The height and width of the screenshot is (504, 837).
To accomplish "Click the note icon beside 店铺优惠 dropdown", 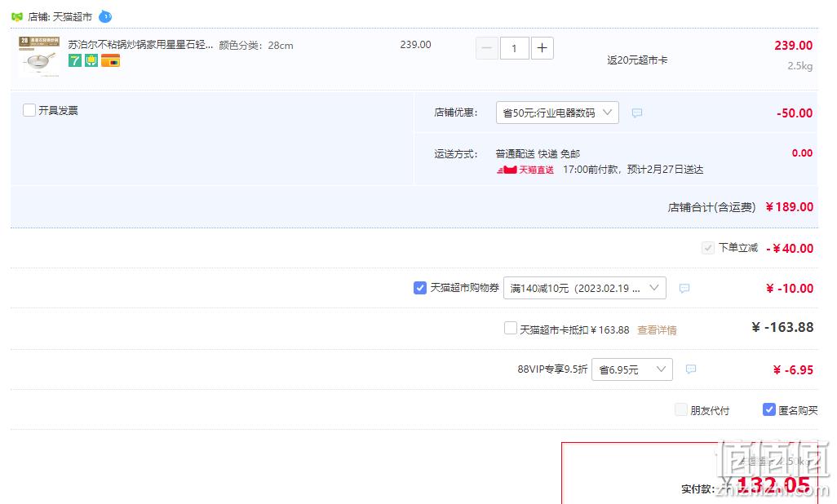I will click(637, 113).
